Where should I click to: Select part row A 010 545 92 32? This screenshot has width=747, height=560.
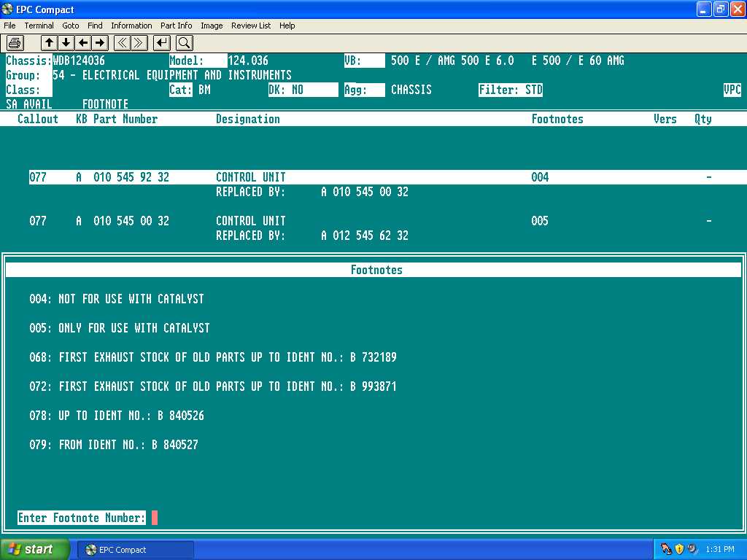[131, 177]
